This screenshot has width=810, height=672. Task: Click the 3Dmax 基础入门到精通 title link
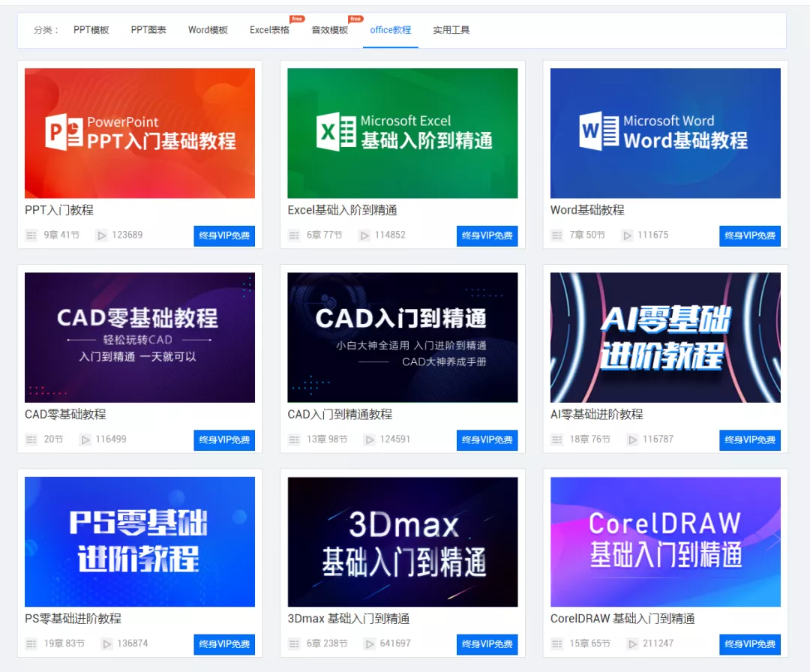click(349, 618)
